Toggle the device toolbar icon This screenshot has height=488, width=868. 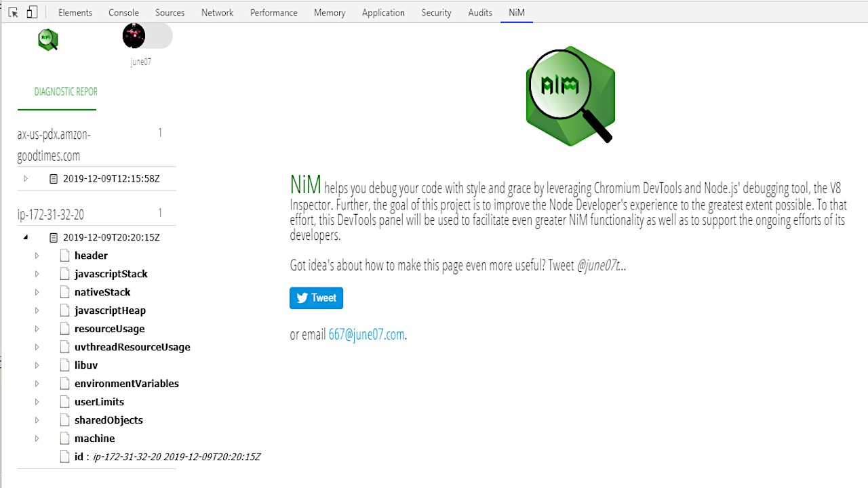click(32, 12)
